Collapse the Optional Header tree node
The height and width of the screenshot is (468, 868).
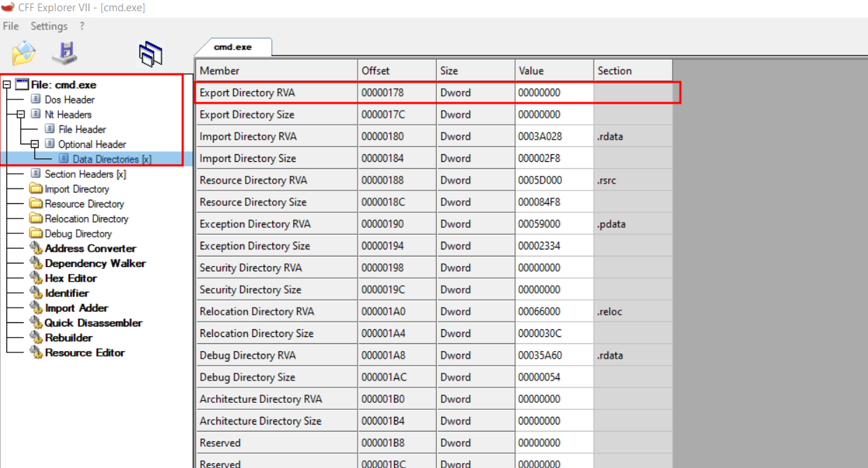(x=34, y=144)
